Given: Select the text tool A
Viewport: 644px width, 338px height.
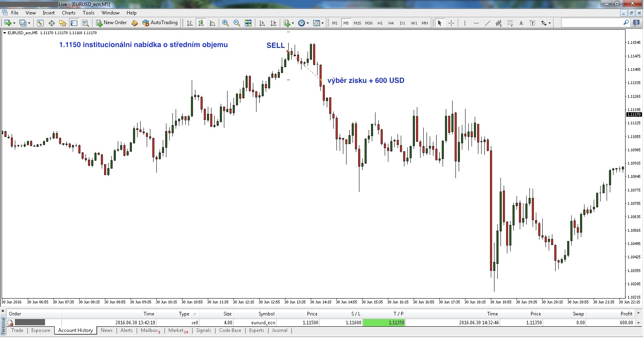Looking at the screenshot, I should (x=521, y=23).
